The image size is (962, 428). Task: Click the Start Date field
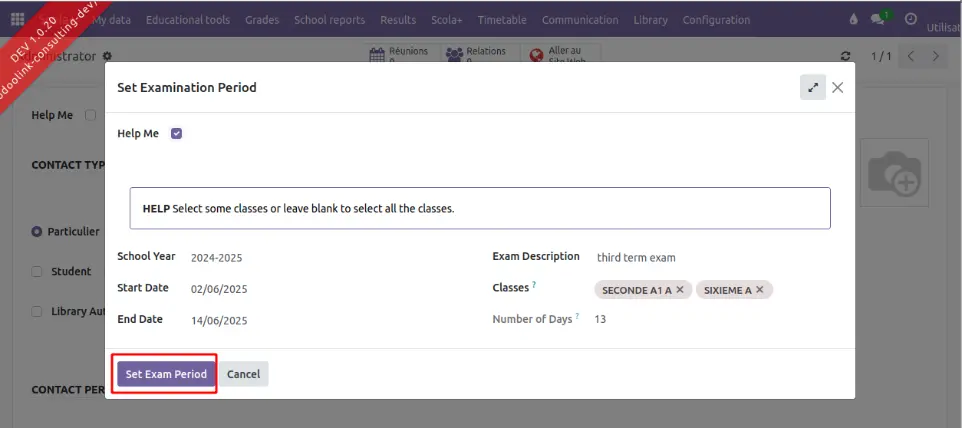coord(219,290)
